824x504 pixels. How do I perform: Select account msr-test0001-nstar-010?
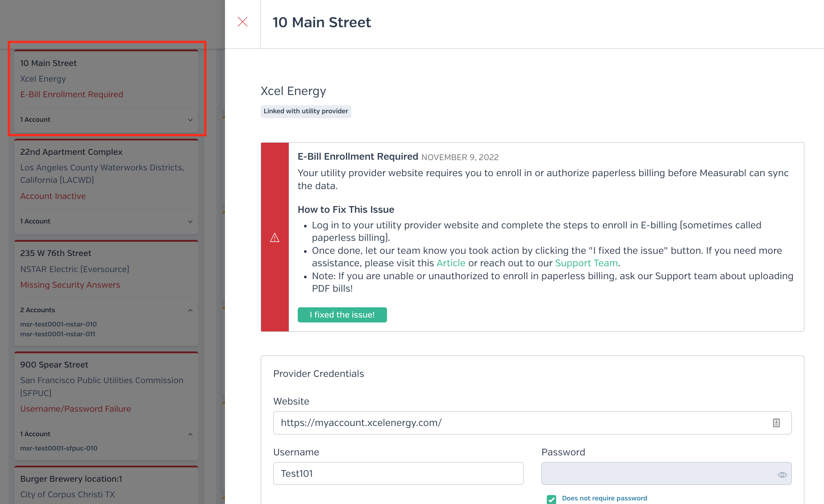coord(58,324)
